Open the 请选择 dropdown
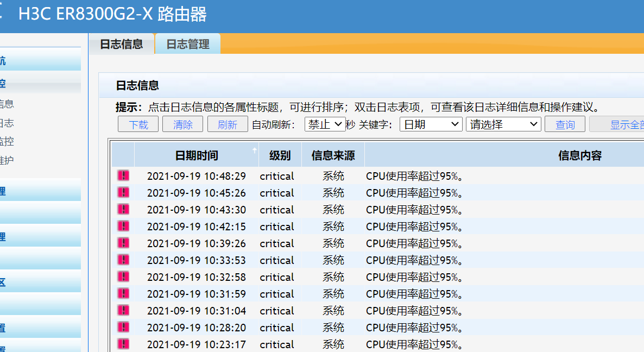 pyautogui.click(x=503, y=124)
